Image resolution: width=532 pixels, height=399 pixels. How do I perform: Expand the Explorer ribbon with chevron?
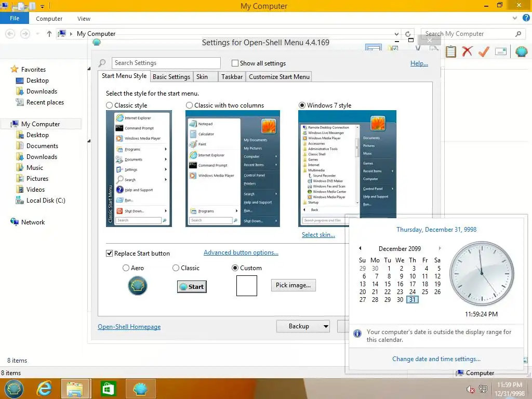[515, 18]
